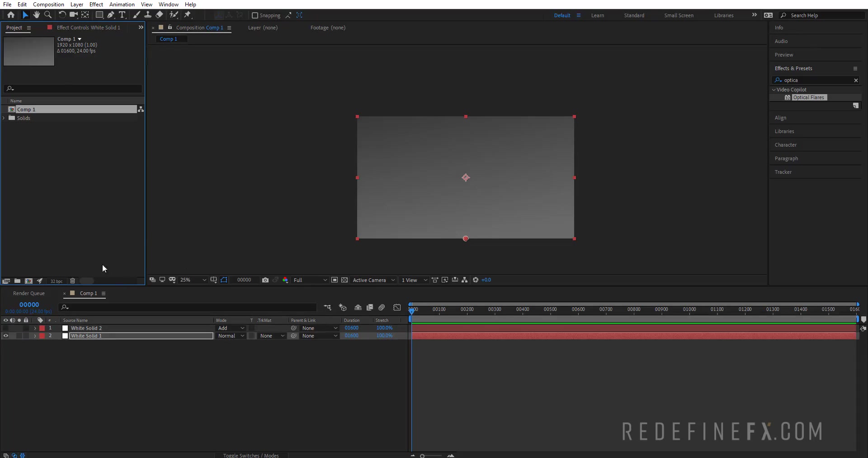The image size is (868, 458).
Task: Open the Effect menu
Action: (x=96, y=4)
